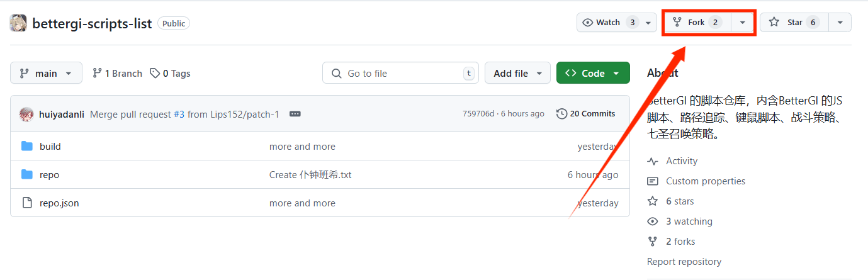
Task: Open the Add file dropdown
Action: click(x=517, y=74)
